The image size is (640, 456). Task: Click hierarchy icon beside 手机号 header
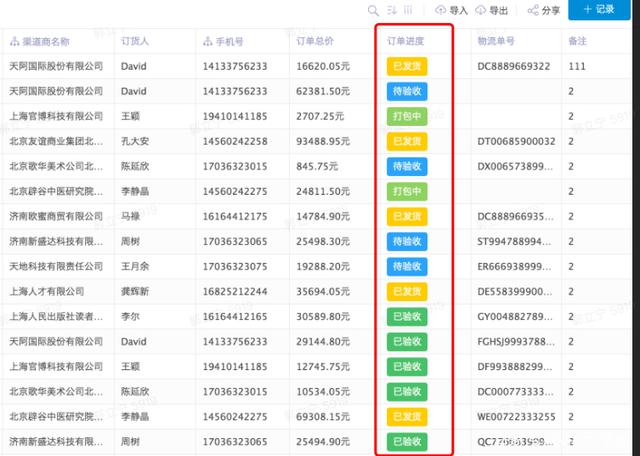(x=208, y=42)
